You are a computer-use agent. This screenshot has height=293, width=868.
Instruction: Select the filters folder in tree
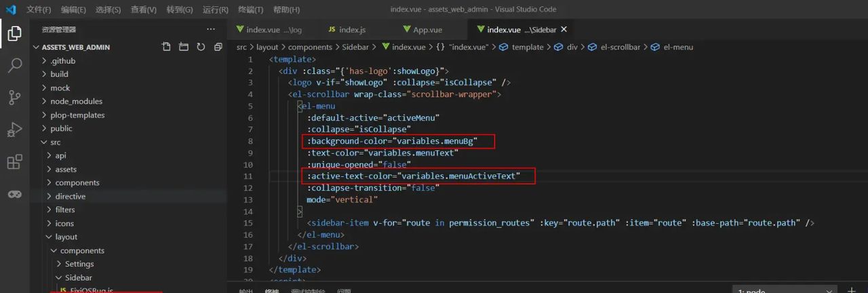pos(65,210)
